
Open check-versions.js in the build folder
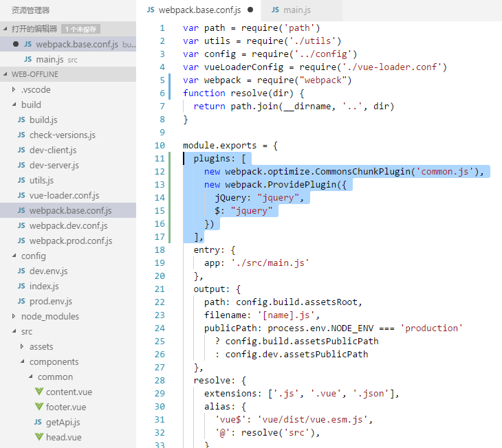pyautogui.click(x=68, y=135)
